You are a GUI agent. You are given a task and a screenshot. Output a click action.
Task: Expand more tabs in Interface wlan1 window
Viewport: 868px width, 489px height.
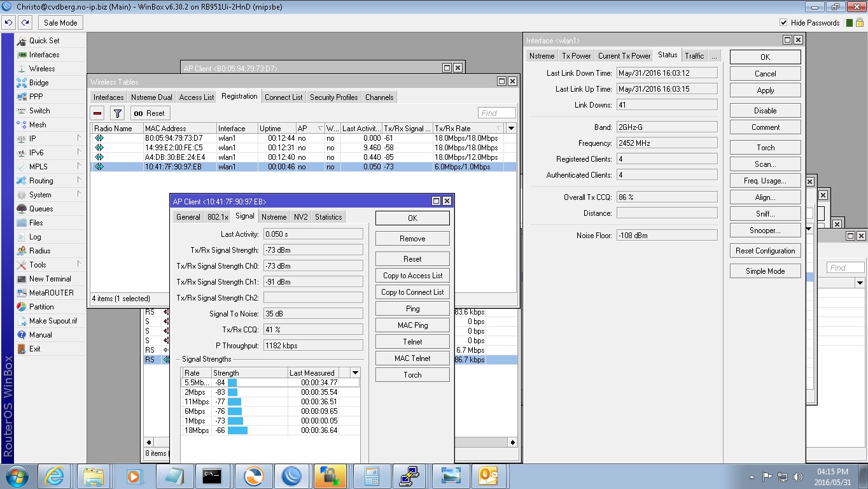coord(714,56)
